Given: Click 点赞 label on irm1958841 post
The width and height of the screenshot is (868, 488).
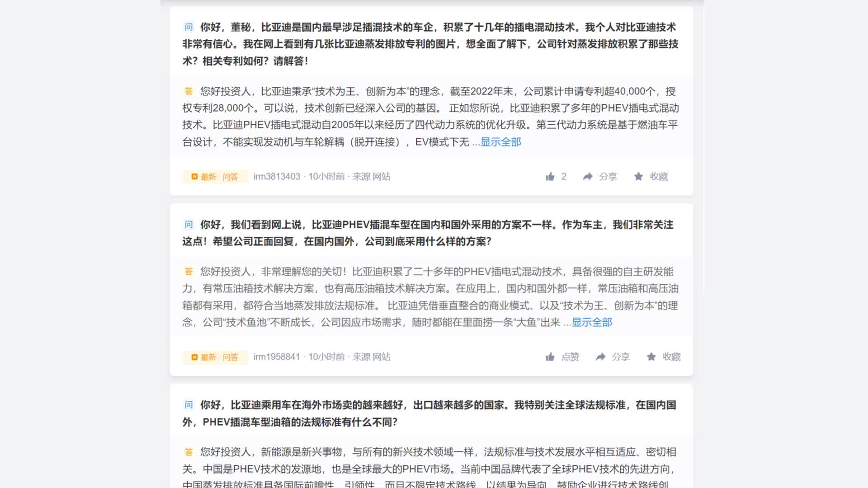Looking at the screenshot, I should pyautogui.click(x=570, y=357).
